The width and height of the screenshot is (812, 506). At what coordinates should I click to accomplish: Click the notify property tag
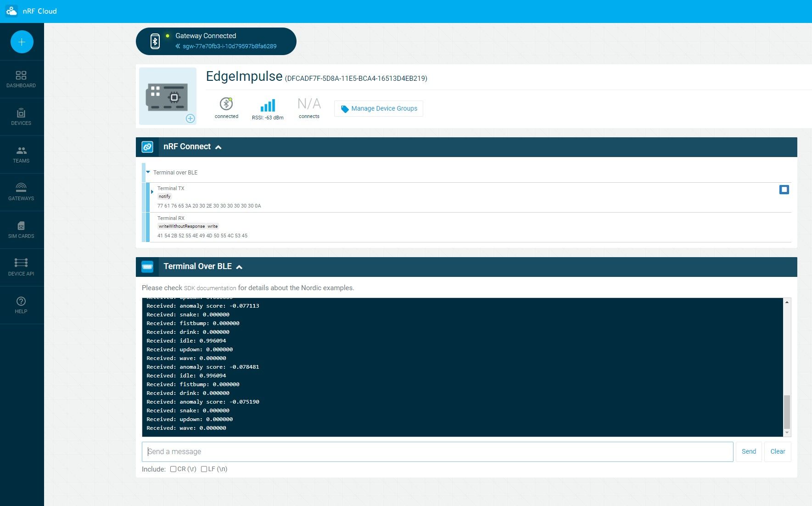(x=165, y=197)
